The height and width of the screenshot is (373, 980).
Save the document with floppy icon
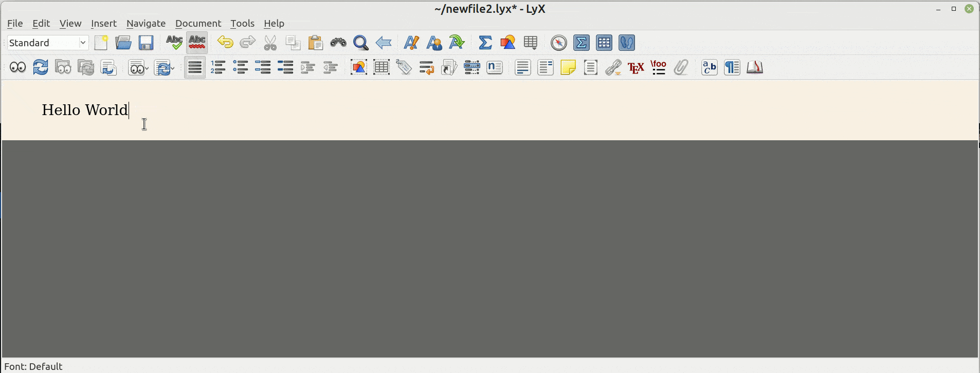point(146,43)
